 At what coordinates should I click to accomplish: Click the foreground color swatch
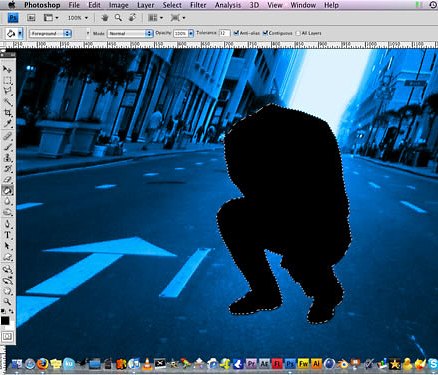[x=5, y=320]
